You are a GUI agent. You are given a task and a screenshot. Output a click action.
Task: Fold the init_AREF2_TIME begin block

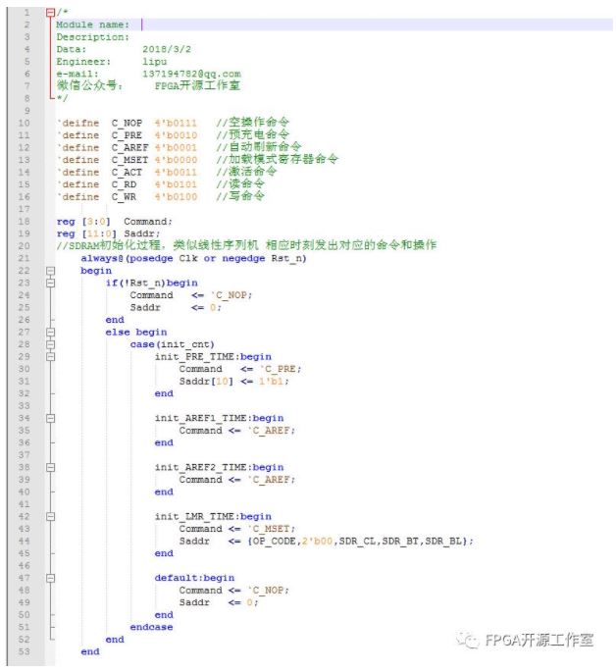[51, 467]
